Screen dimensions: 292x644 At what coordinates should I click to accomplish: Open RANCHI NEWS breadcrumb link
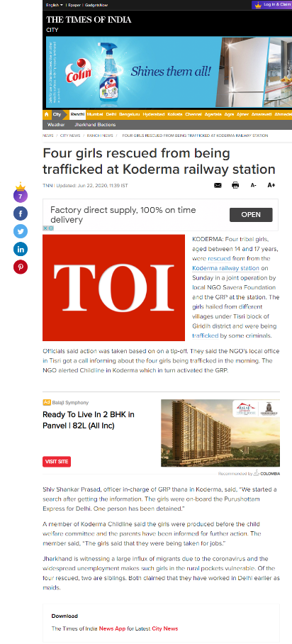tap(100, 135)
